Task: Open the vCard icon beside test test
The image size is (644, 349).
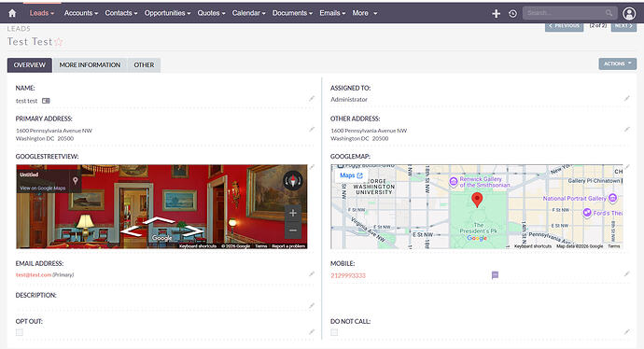Action: click(x=46, y=101)
